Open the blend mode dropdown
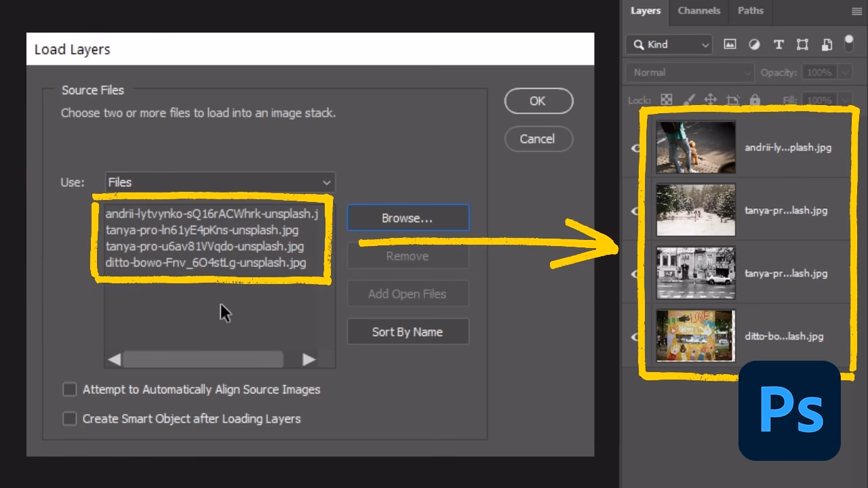Image resolution: width=868 pixels, height=488 pixels. tap(688, 72)
